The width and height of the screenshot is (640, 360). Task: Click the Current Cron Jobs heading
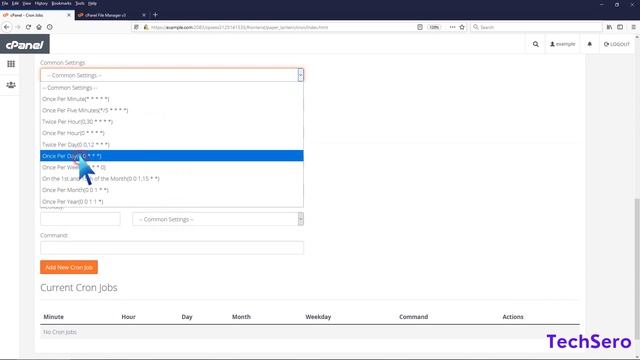tap(79, 287)
